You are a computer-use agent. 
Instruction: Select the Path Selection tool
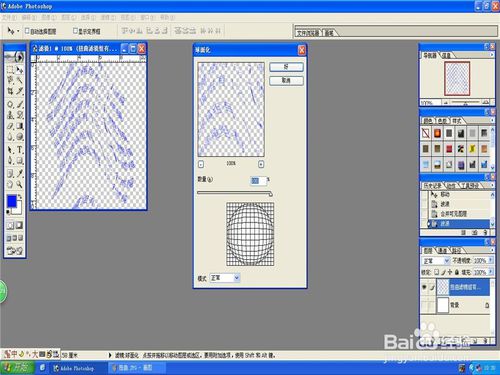[10, 150]
